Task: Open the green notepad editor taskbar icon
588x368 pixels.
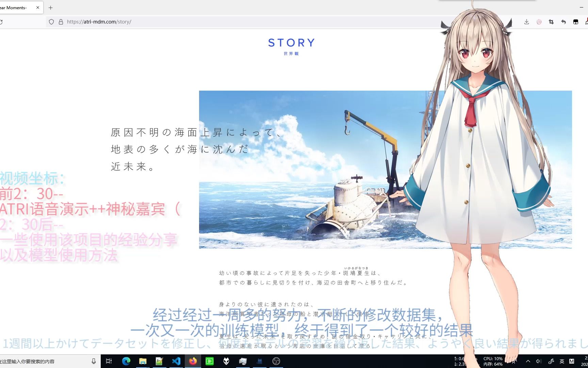Action: [x=159, y=361]
